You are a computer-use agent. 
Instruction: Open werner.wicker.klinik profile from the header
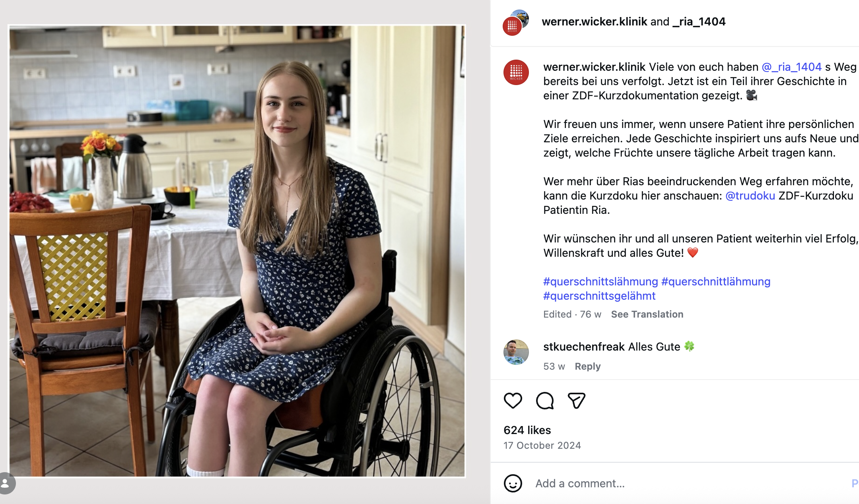pos(594,21)
